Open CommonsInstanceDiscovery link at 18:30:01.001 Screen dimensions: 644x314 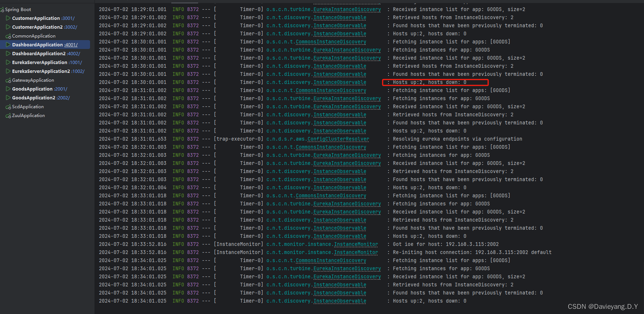[331, 42]
